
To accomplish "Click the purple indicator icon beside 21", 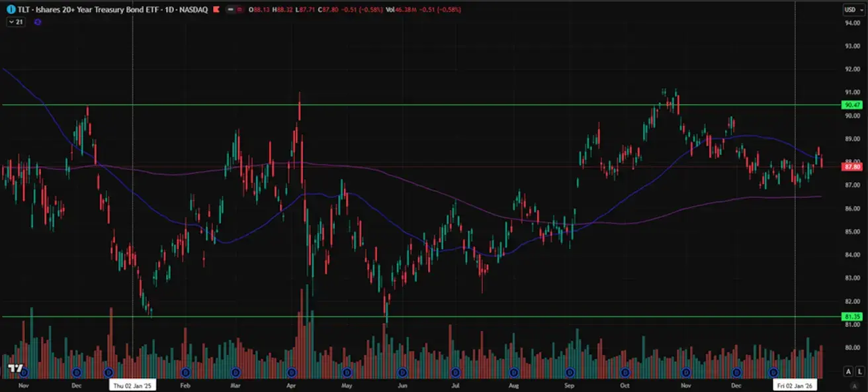I will click(38, 22).
